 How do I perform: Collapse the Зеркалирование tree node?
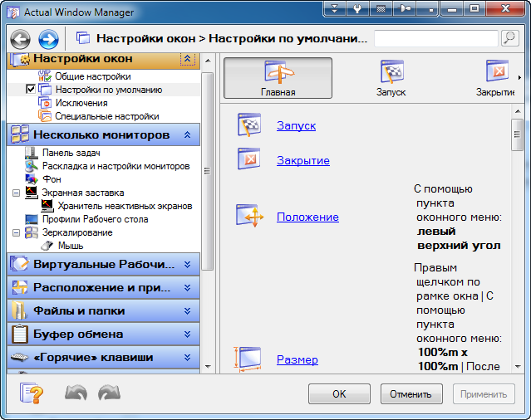[17, 233]
